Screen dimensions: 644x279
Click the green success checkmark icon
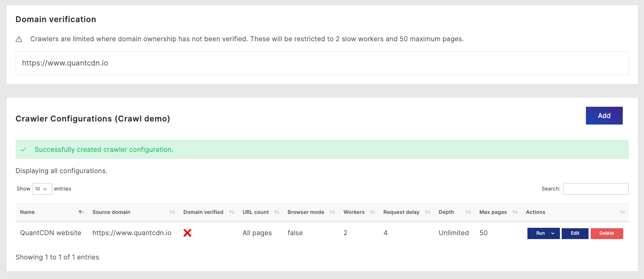(23, 149)
